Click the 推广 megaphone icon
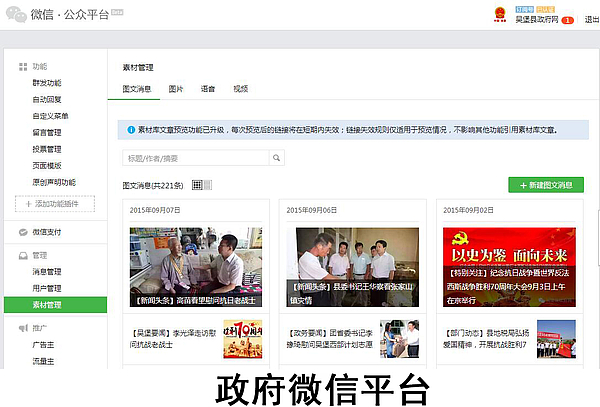600x407 pixels. pos(23,328)
